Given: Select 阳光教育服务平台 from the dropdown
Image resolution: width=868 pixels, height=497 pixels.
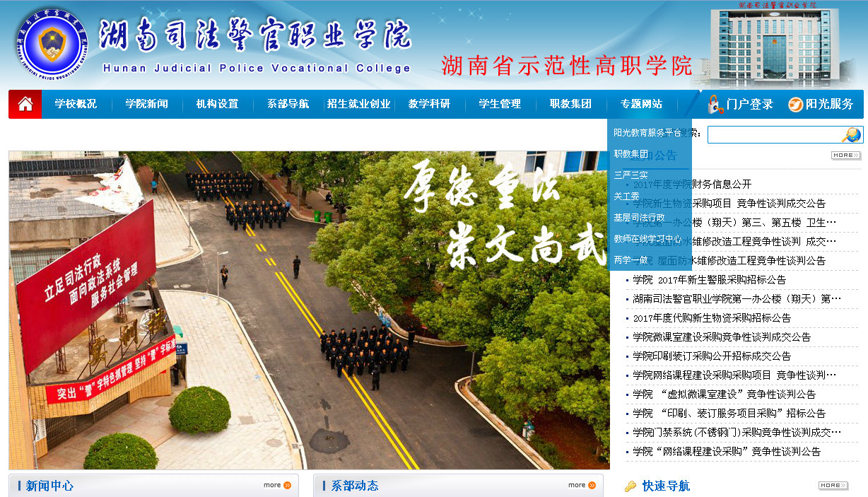Looking at the screenshot, I should click(x=647, y=132).
